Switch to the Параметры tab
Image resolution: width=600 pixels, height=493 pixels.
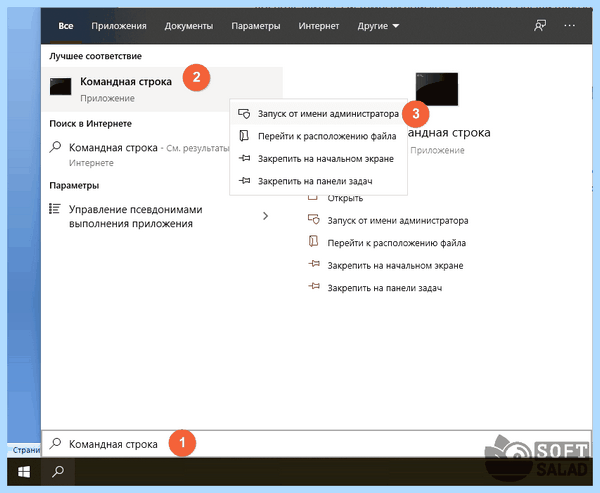pos(256,26)
